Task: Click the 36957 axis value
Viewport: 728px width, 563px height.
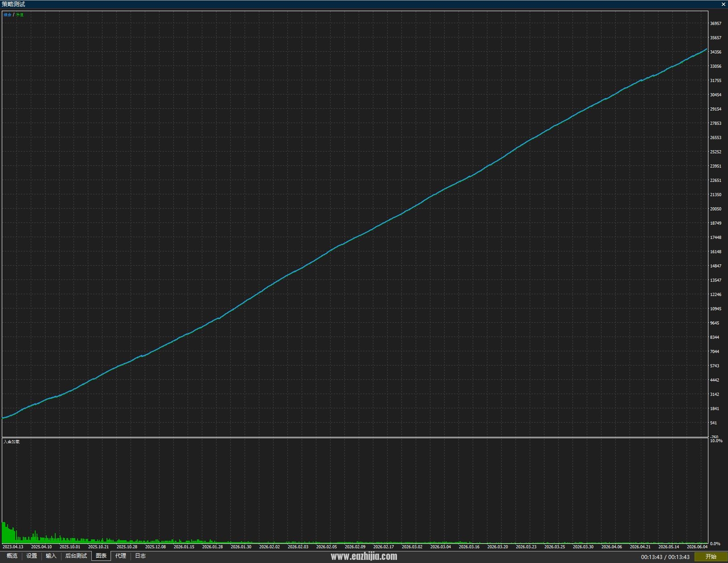Action: coord(716,24)
